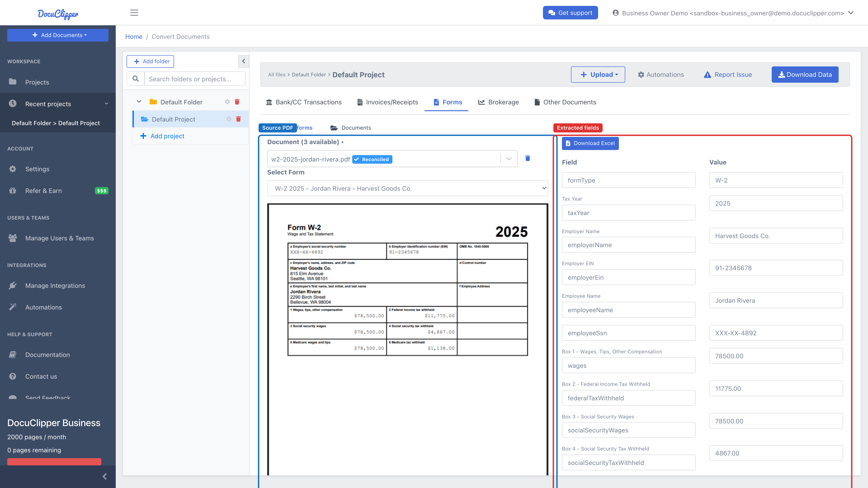Collapse the sidebar with bottom arrow
The width and height of the screenshot is (868, 488).
[x=105, y=476]
